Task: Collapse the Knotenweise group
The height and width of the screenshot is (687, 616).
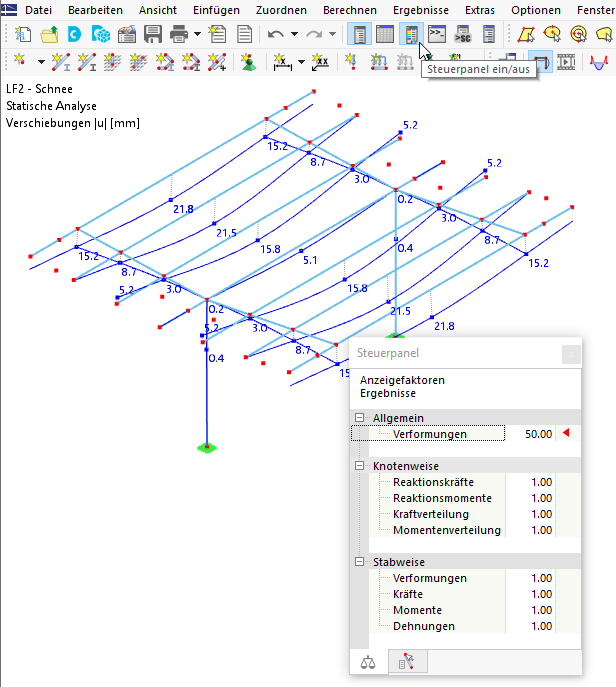Action: pyautogui.click(x=359, y=465)
